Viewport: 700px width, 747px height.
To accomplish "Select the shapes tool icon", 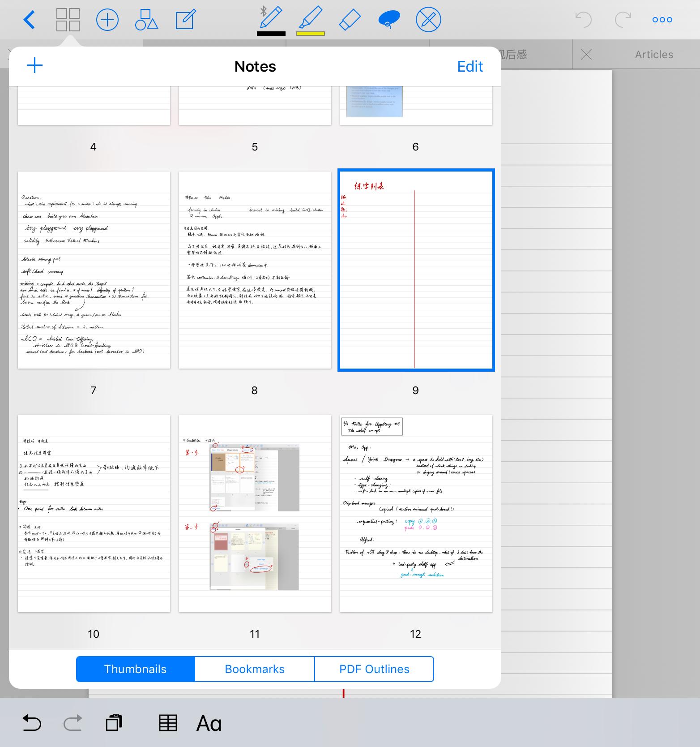I will (146, 20).
